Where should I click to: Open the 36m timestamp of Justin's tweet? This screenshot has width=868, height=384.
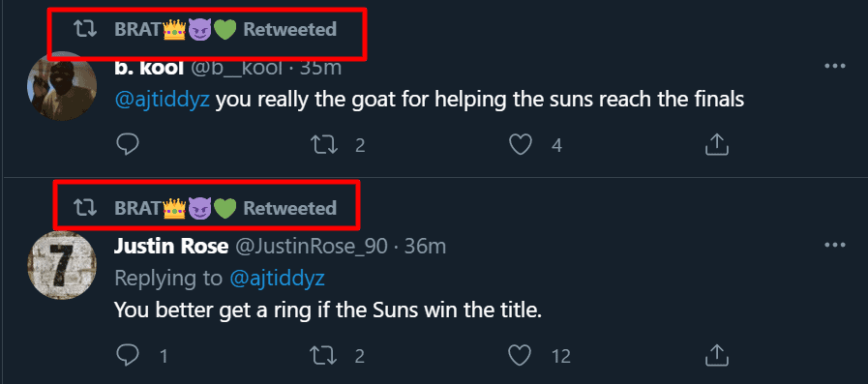(x=425, y=247)
